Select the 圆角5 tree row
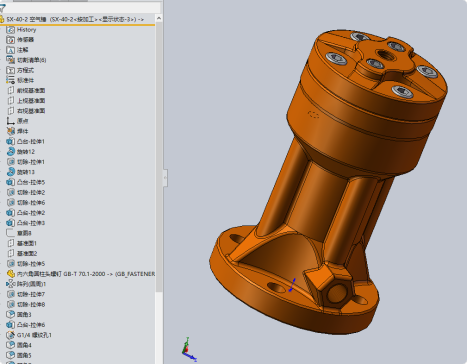Viewport: 467px width, 364px height. [19, 355]
